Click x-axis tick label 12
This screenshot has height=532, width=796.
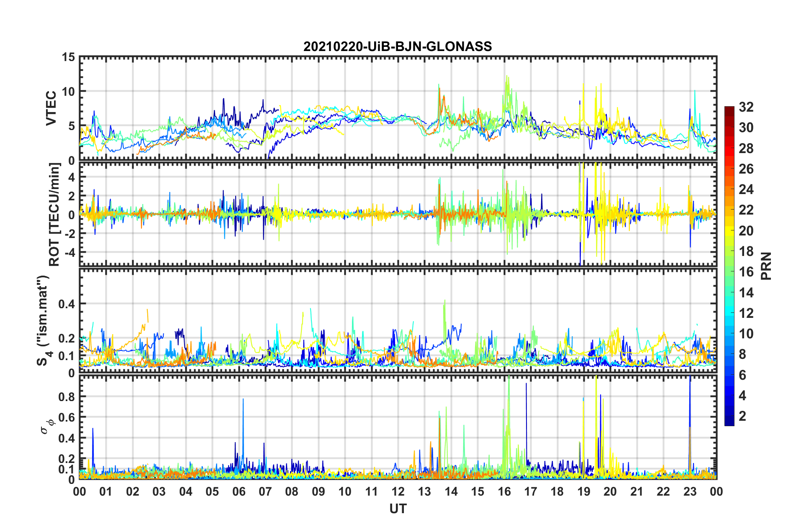pyautogui.click(x=398, y=491)
